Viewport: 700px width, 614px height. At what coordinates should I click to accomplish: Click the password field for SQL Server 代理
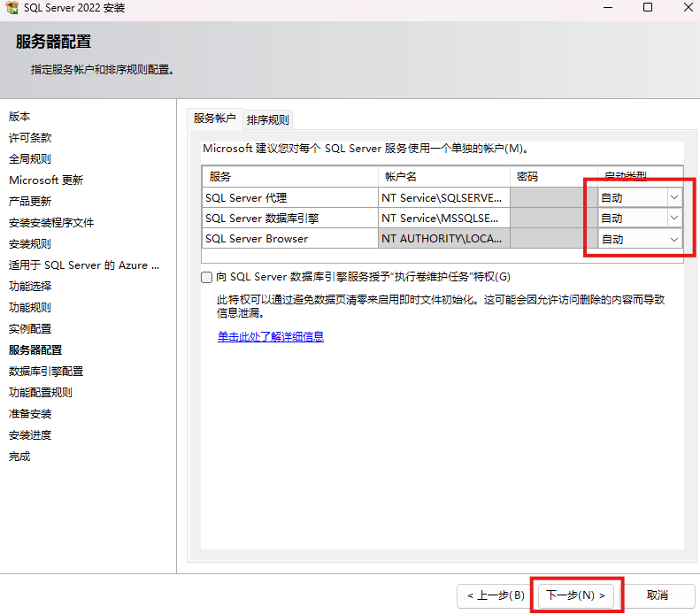coord(547,197)
